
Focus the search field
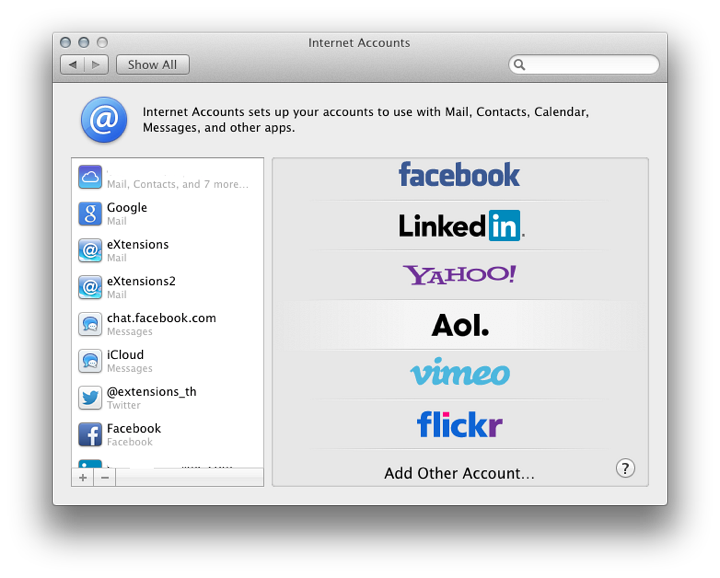point(584,64)
